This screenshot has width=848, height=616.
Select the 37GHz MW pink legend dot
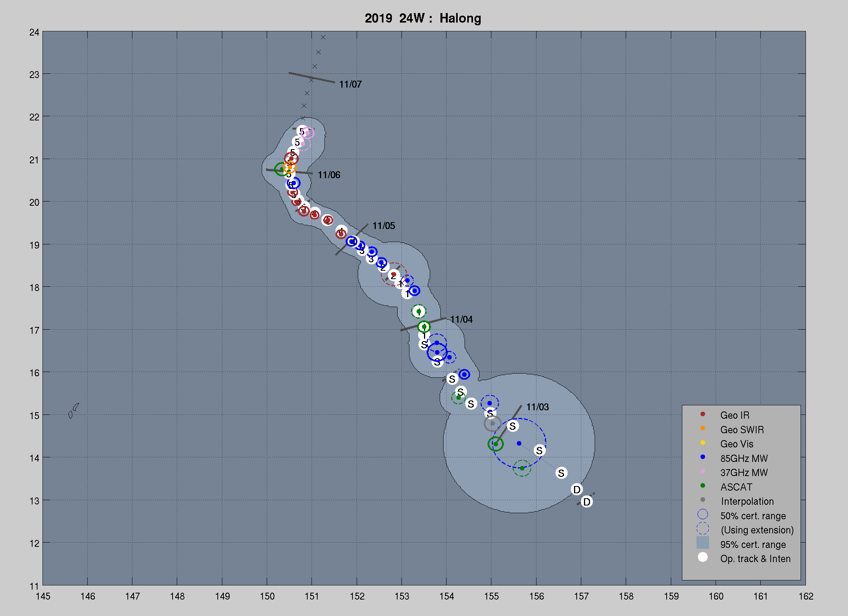point(703,471)
